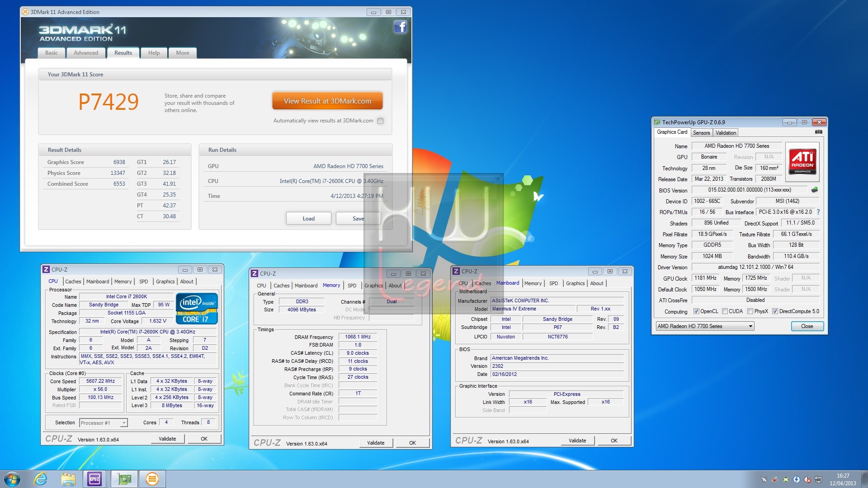Click the Multiplier value x 56.0
868x488 pixels.
100,389
